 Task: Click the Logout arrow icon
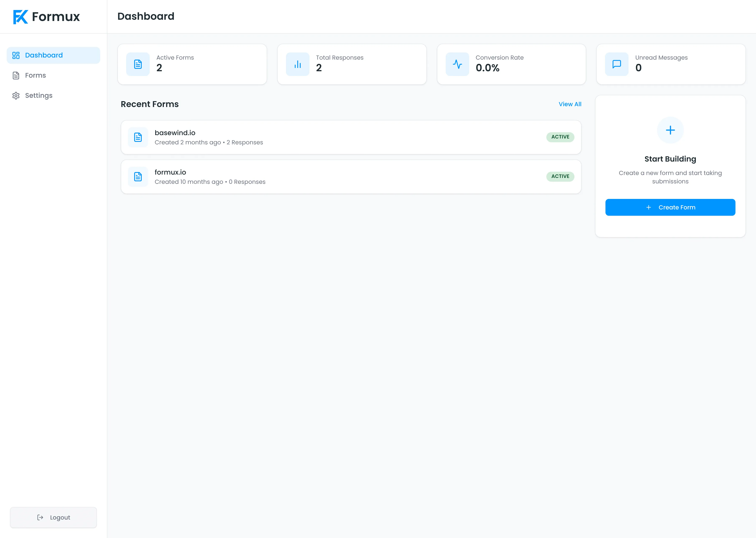(40, 517)
